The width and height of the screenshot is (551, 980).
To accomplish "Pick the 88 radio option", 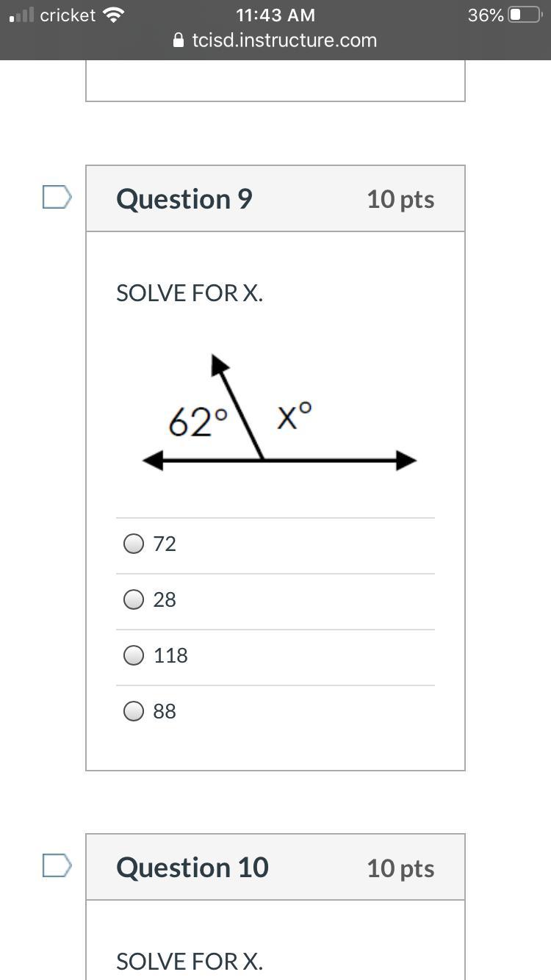I will (x=134, y=711).
